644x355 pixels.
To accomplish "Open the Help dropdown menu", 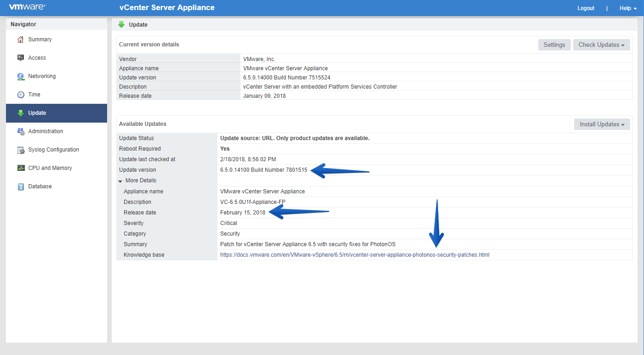I will (628, 8).
